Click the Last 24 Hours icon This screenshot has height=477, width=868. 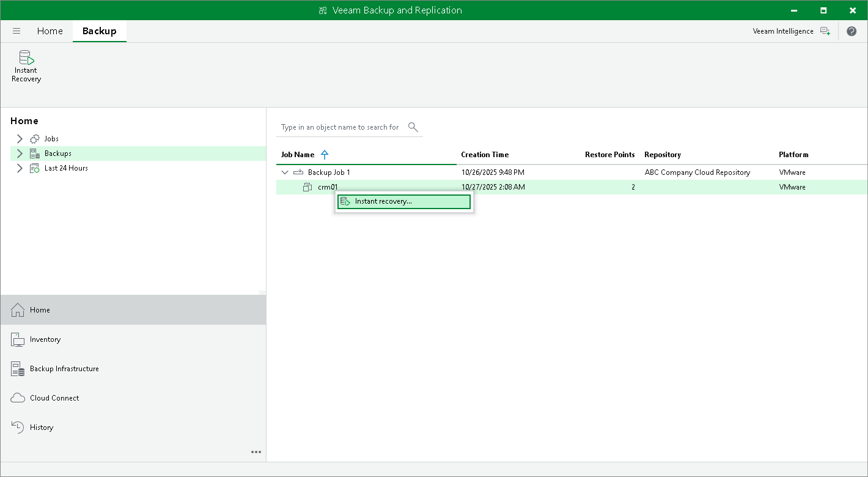[35, 168]
